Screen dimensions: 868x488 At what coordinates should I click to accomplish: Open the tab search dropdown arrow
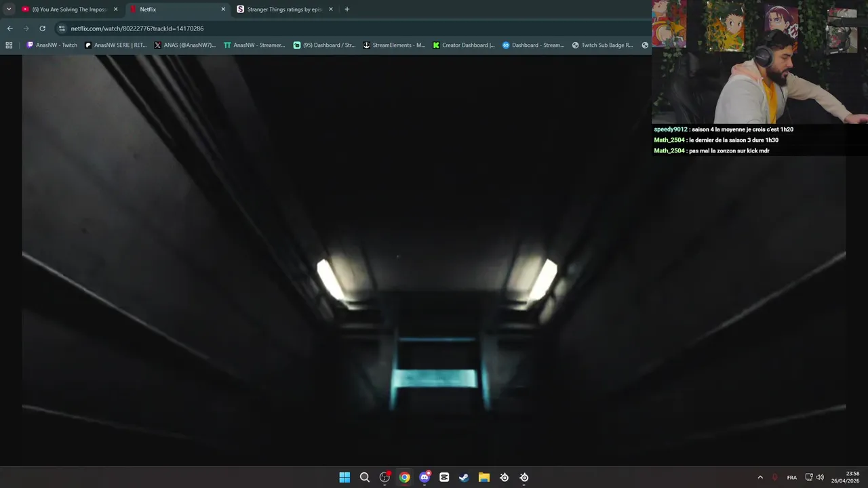click(9, 9)
